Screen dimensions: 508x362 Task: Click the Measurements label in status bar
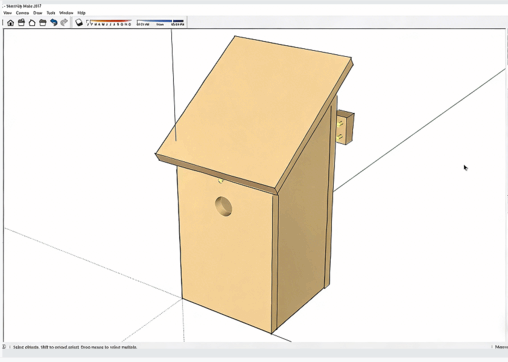(x=501, y=347)
